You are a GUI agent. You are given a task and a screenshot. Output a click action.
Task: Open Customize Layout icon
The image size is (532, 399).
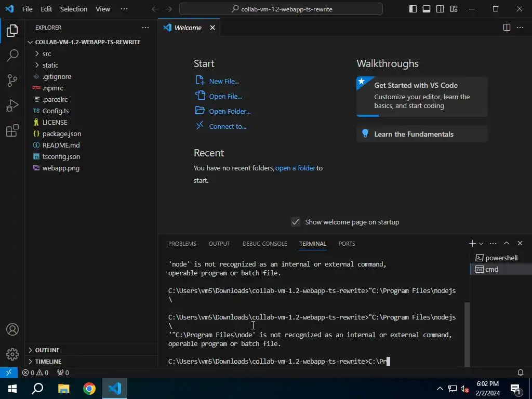(454, 9)
